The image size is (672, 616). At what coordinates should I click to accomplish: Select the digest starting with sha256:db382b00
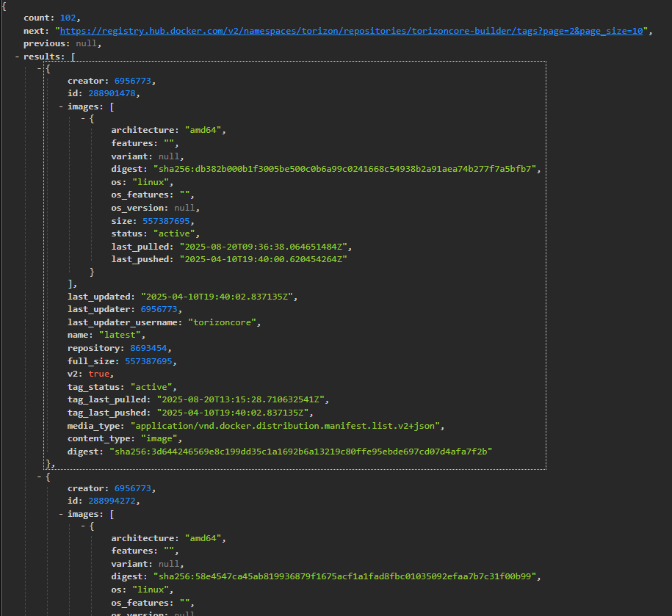pyautogui.click(x=346, y=169)
